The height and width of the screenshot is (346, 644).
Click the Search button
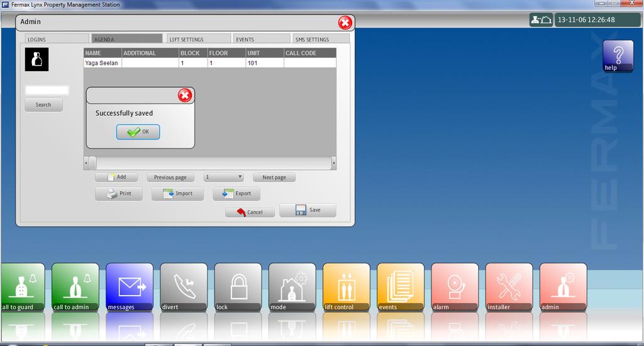[x=43, y=105]
